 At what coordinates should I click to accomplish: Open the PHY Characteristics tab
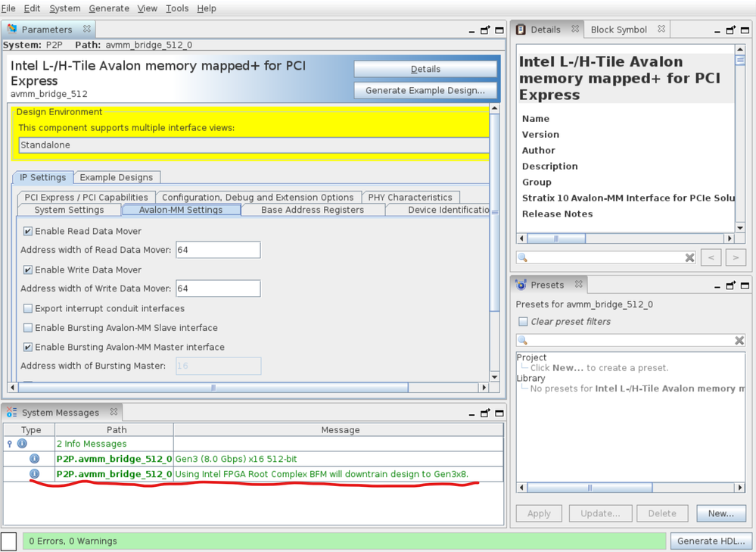point(410,198)
